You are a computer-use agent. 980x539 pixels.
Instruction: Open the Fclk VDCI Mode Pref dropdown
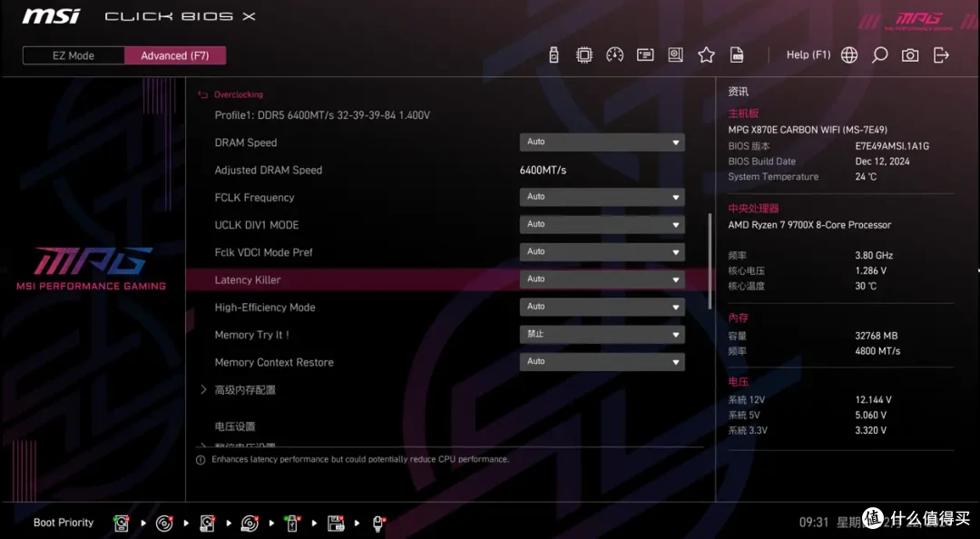tap(602, 252)
